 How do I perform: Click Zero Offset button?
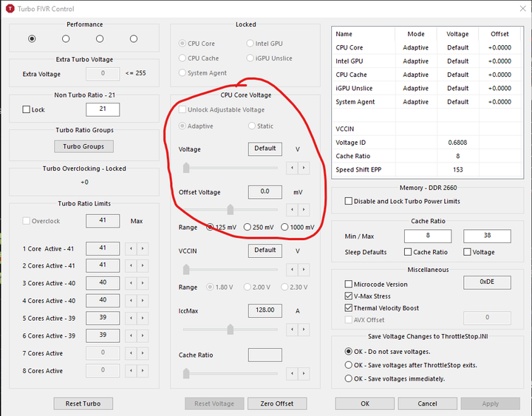coord(277,403)
